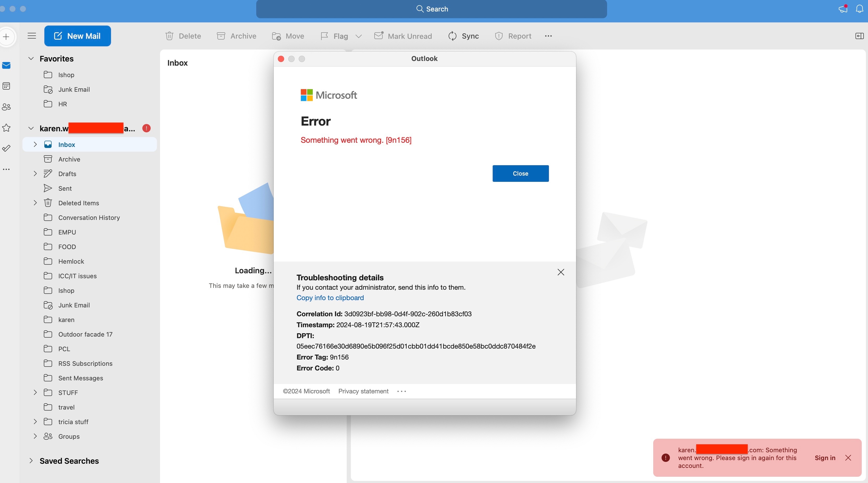The width and height of the screenshot is (868, 483).
Task: Open Tasks via the checkmark icon
Action: [x=6, y=148]
